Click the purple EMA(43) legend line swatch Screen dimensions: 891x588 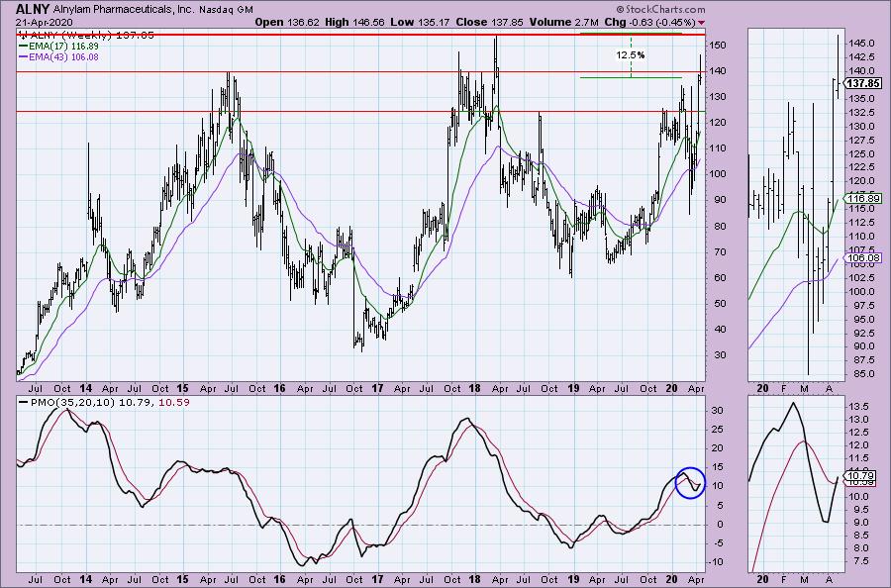coord(23,56)
